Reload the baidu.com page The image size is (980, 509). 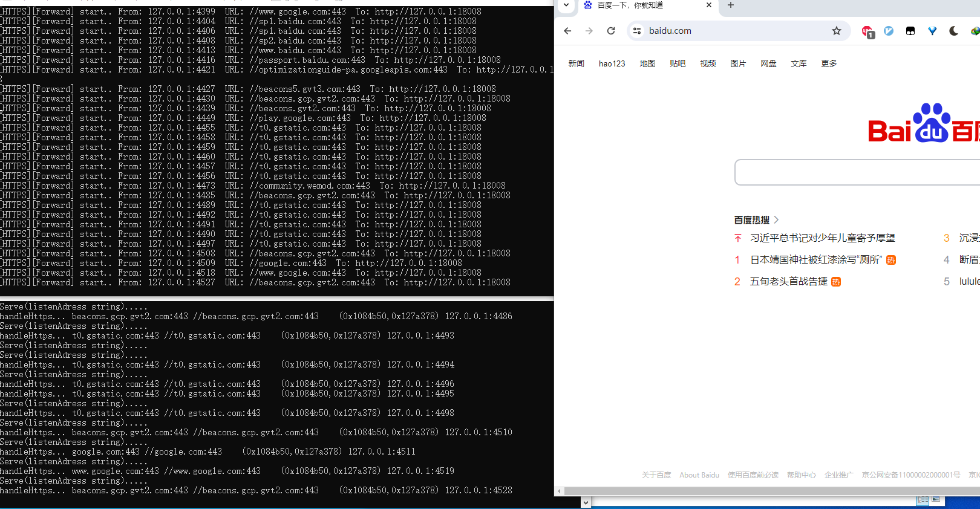coord(611,31)
